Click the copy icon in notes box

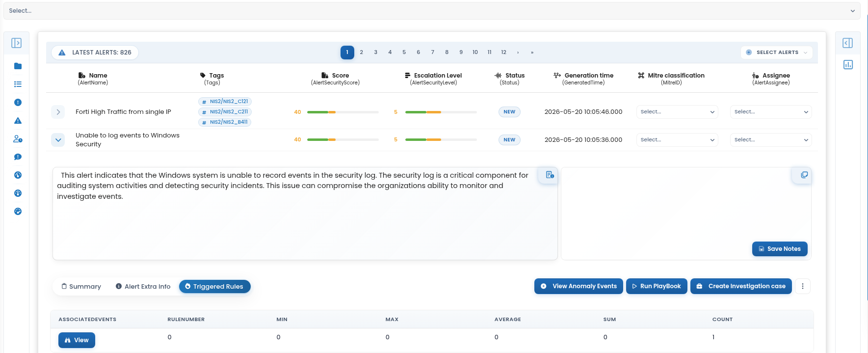[x=804, y=175]
